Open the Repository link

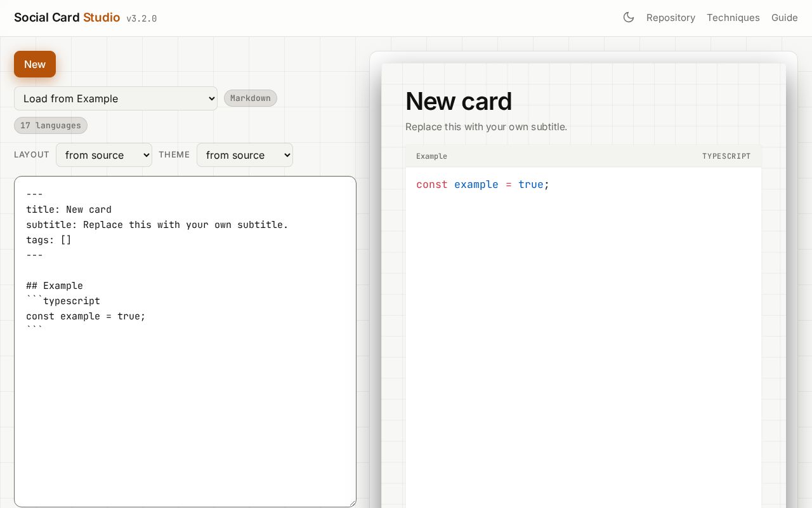(x=671, y=18)
